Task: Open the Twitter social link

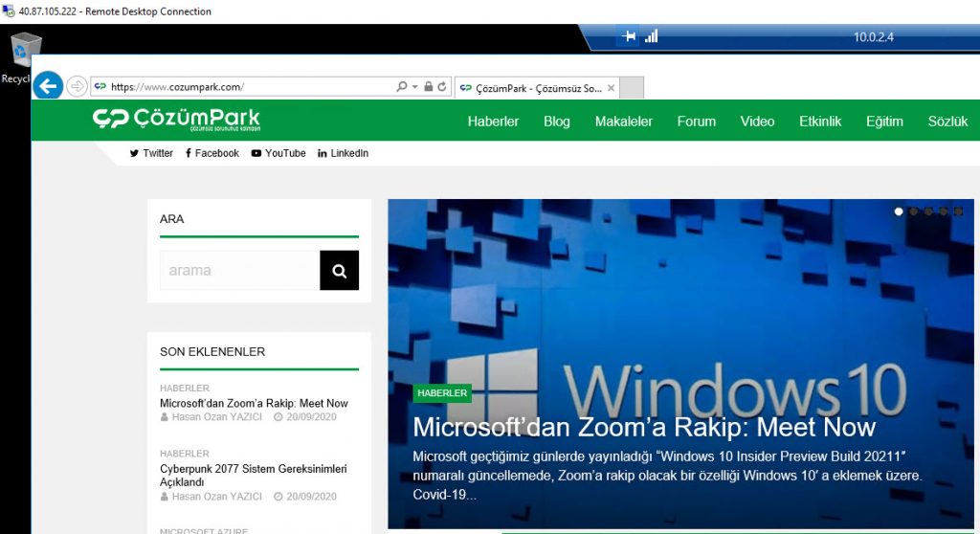Action: coord(151,153)
